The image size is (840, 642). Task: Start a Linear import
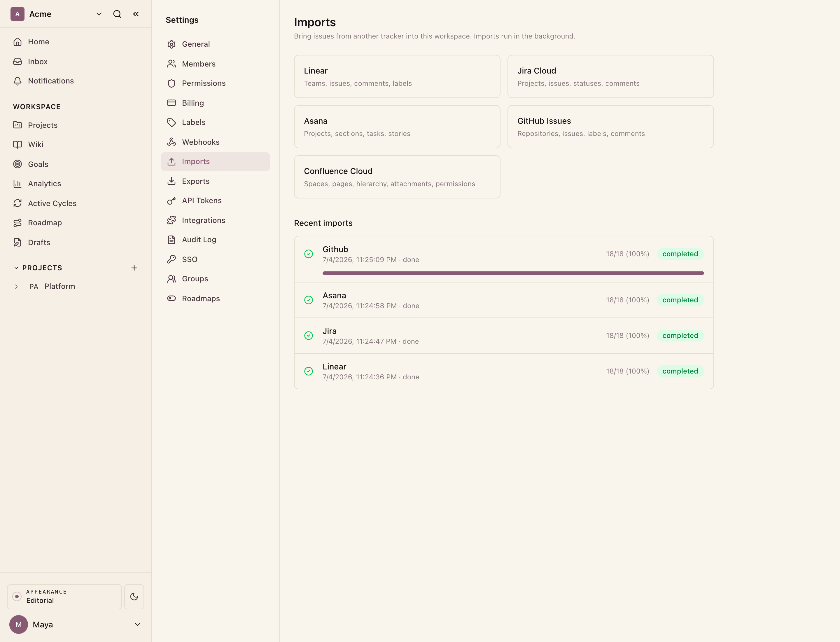click(397, 76)
